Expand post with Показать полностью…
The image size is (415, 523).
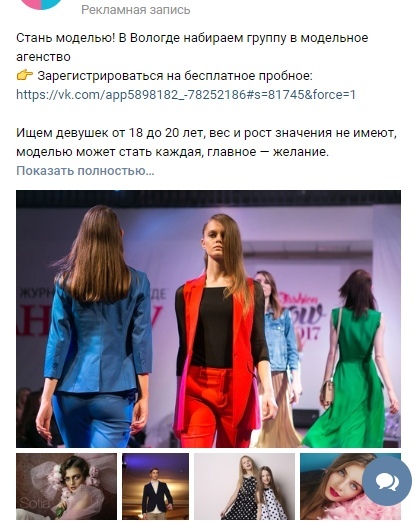click(x=85, y=170)
